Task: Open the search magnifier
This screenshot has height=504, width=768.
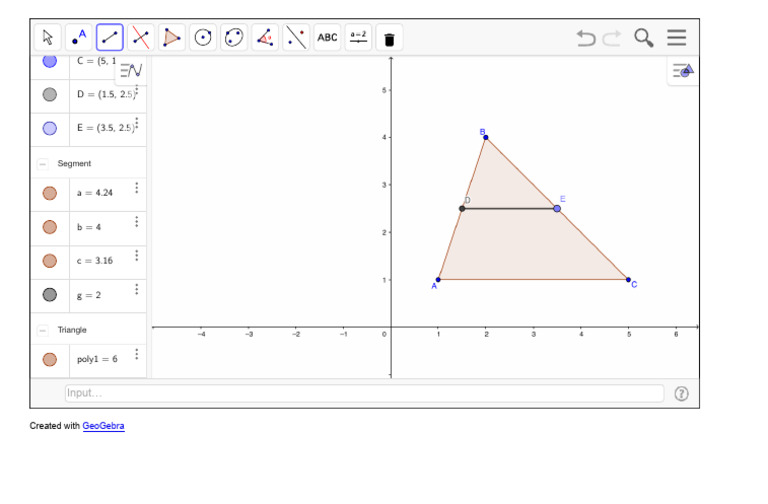Action: (644, 38)
